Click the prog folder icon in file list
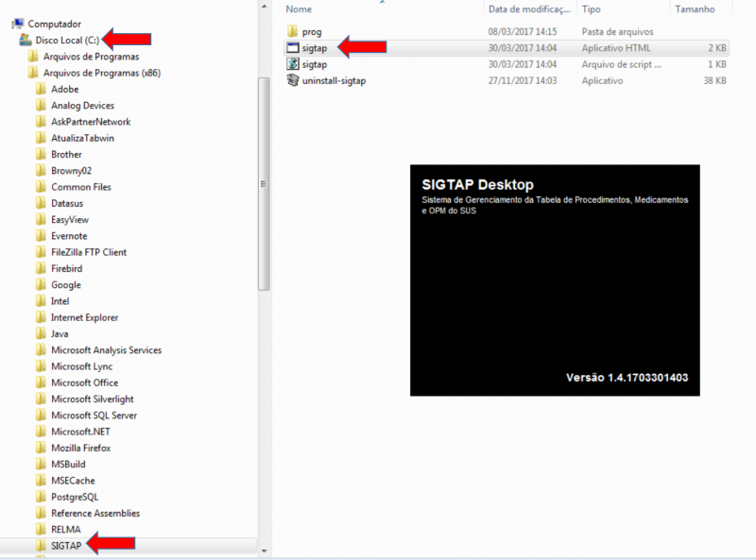 pyautogui.click(x=293, y=31)
